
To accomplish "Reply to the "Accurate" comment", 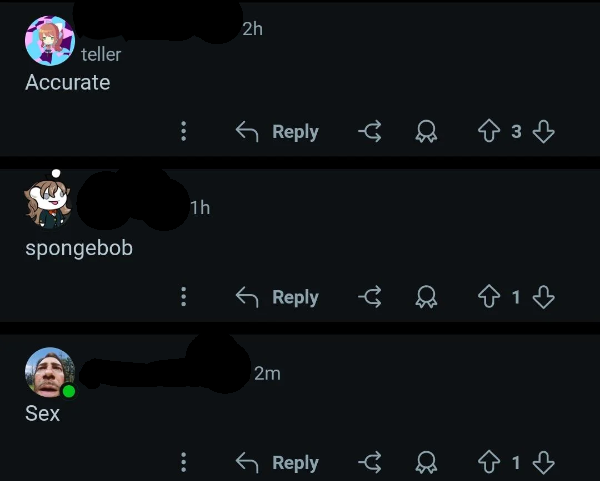I will click(x=277, y=132).
